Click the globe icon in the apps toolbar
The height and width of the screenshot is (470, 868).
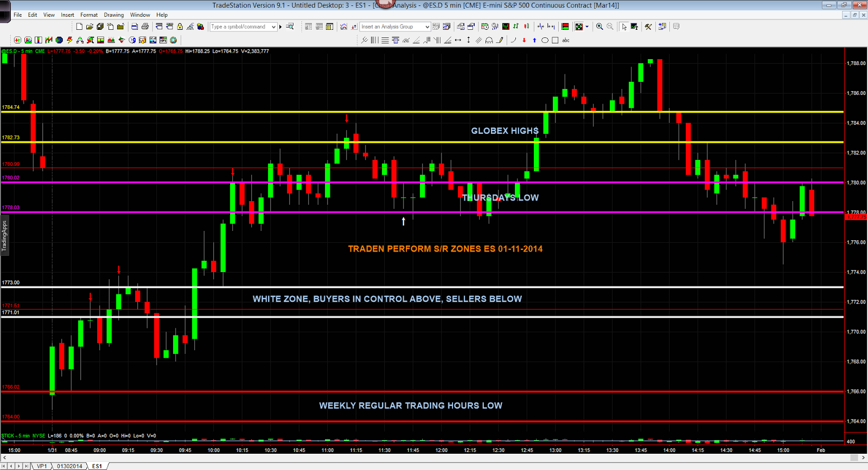(173, 40)
